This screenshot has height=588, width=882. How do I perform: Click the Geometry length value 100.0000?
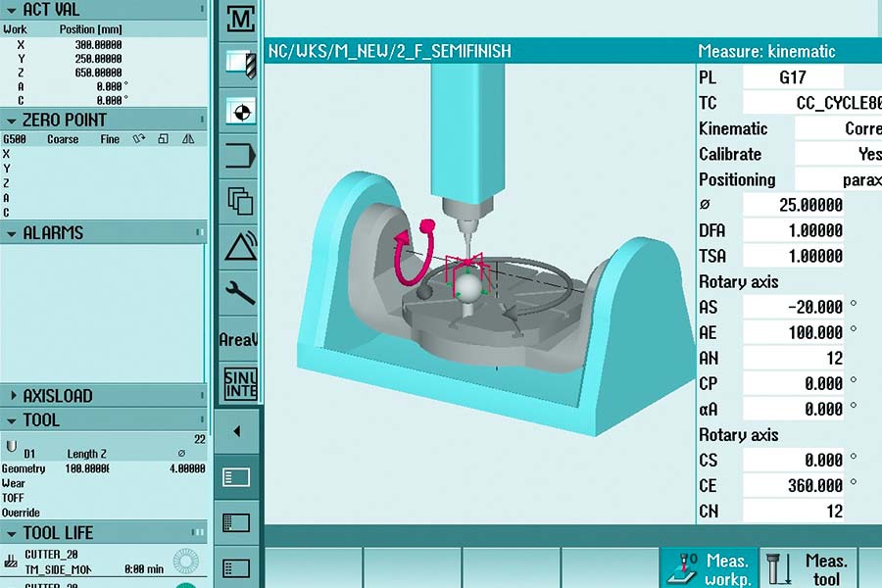(x=87, y=468)
